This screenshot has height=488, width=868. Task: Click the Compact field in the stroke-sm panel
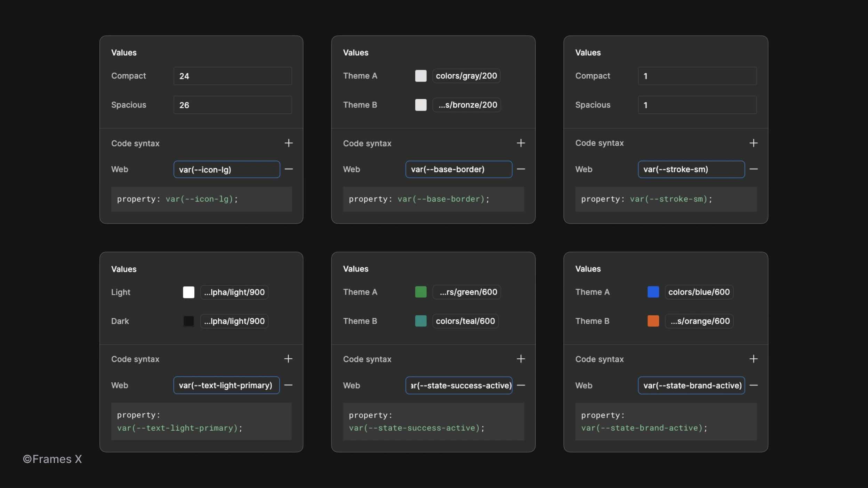click(697, 76)
